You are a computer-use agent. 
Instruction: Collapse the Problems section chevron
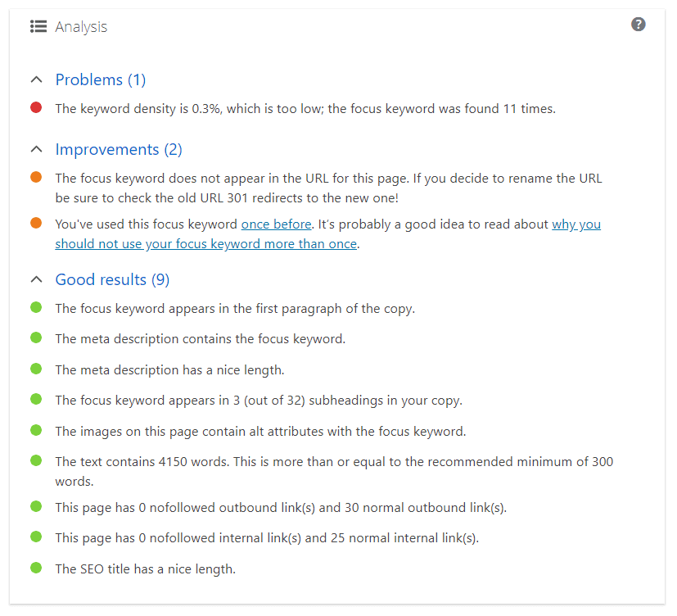click(x=37, y=80)
